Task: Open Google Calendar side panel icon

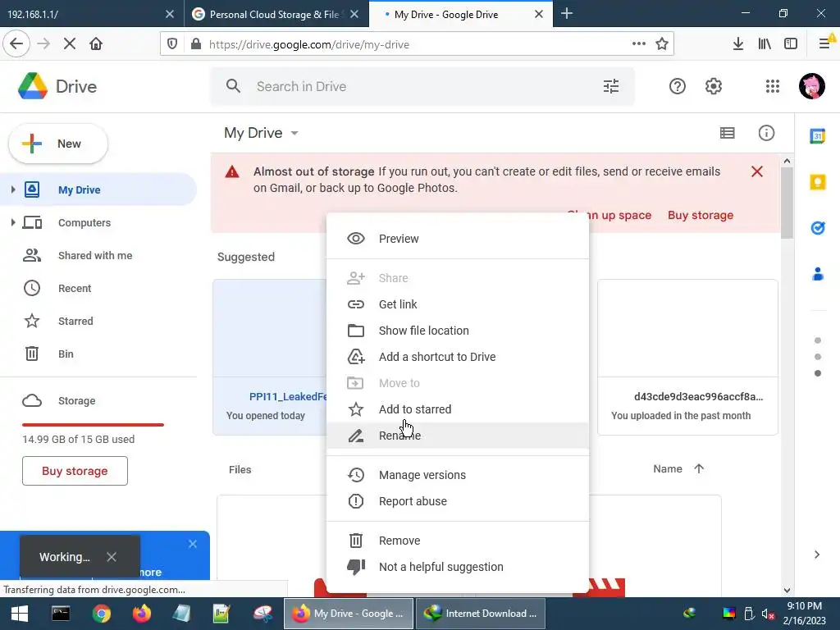Action: point(818,137)
